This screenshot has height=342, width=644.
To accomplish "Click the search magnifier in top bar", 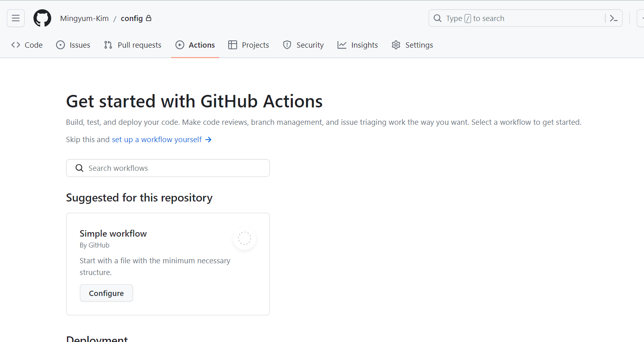I will pyautogui.click(x=438, y=18).
